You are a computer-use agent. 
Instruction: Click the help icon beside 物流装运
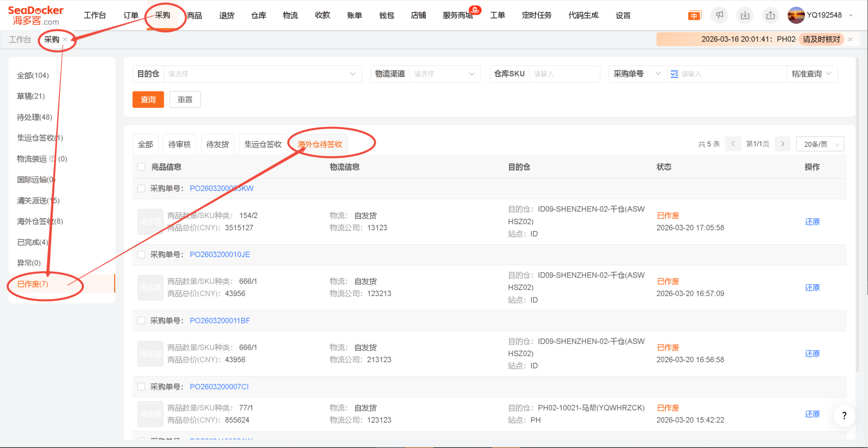click(x=52, y=159)
